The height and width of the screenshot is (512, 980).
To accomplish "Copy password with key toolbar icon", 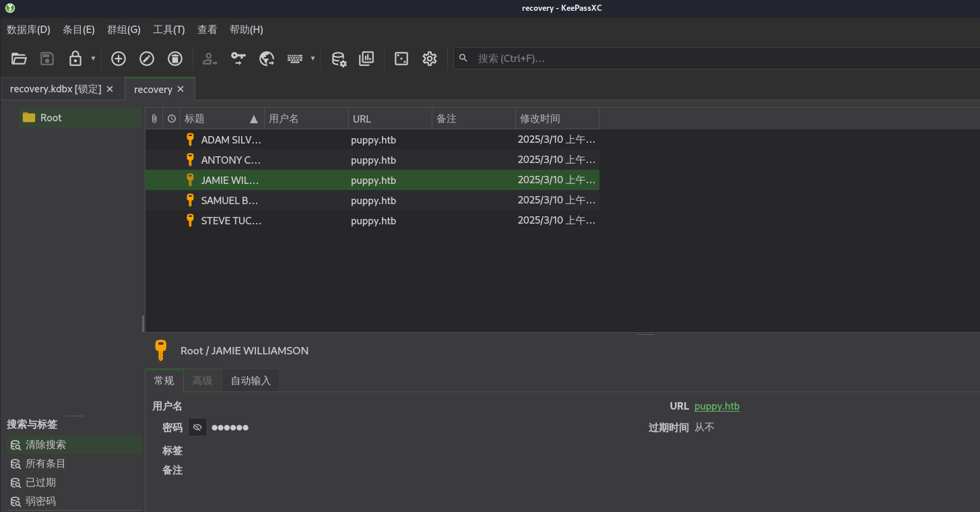I will tap(238, 59).
